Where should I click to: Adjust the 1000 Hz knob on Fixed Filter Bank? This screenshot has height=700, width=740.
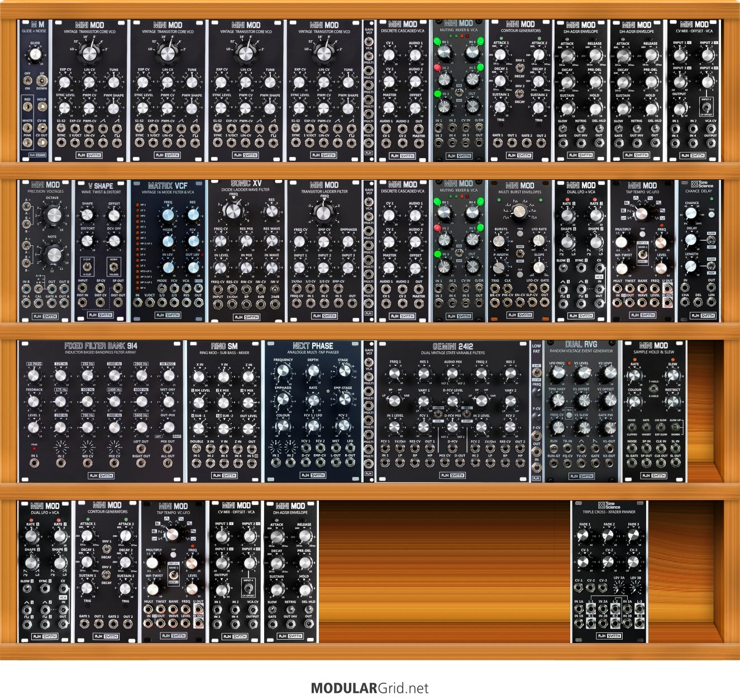click(114, 376)
